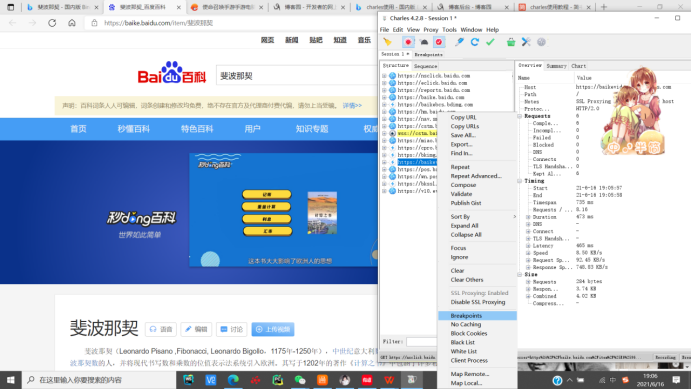Open the Windows Start menu
This screenshot has height=389, width=692.
click(11, 380)
